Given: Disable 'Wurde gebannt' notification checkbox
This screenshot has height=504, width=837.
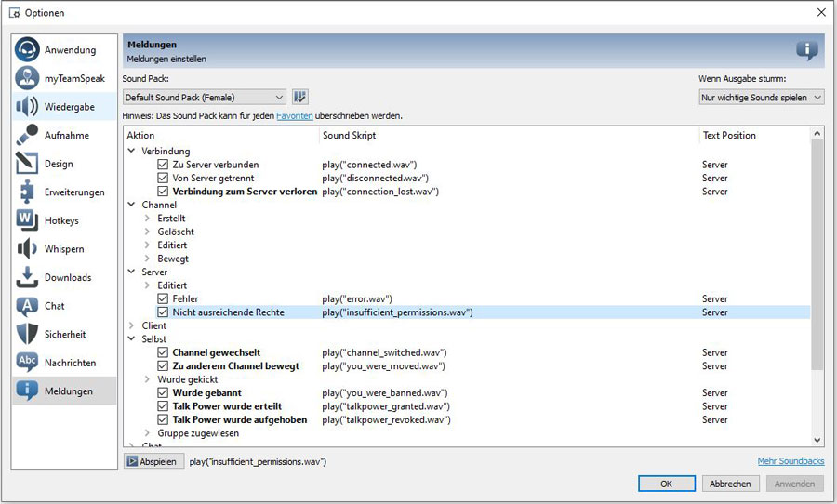Looking at the screenshot, I should (163, 393).
